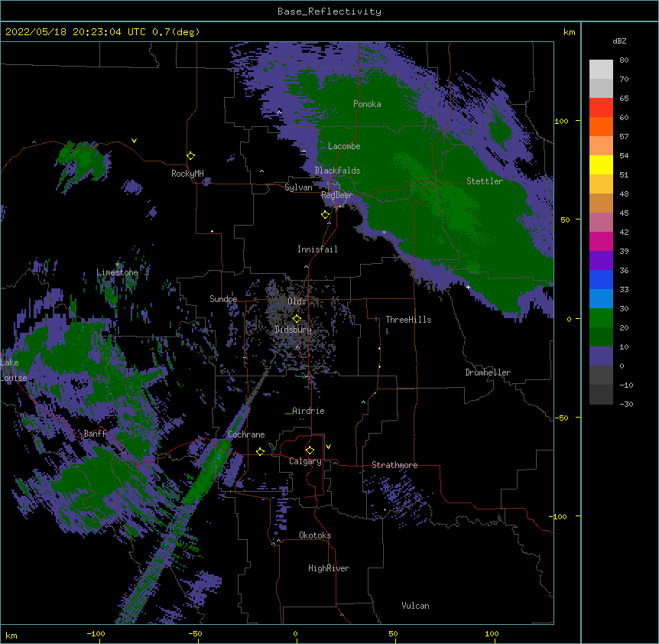Select the bright green 20 dBZ legend swatch

click(601, 317)
